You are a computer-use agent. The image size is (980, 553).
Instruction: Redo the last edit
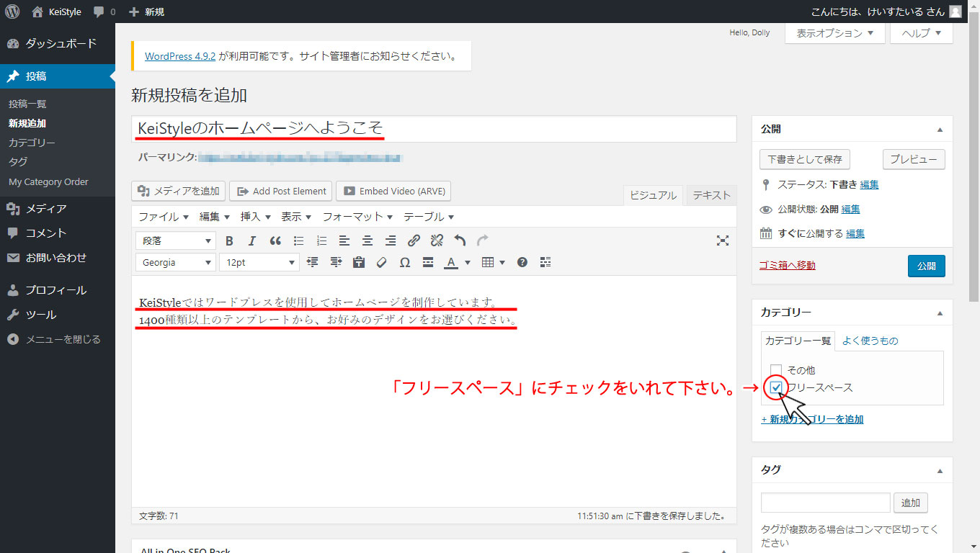point(483,241)
